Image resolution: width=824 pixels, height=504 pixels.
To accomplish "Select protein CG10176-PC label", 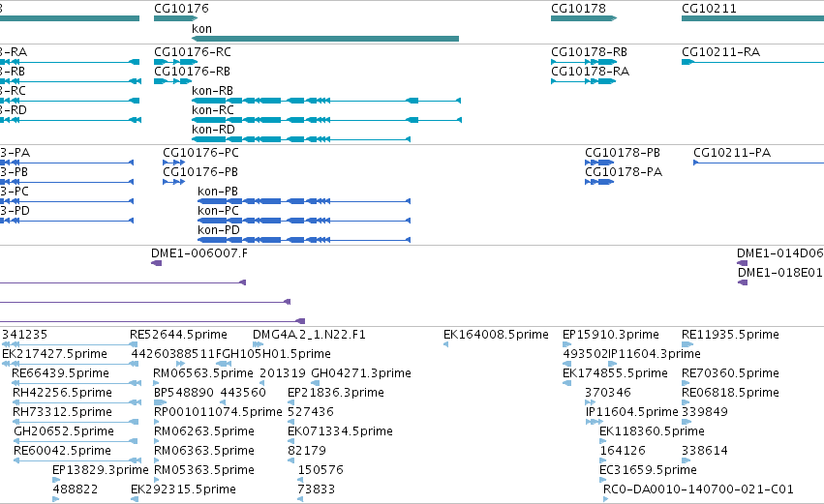I will coord(200,153).
